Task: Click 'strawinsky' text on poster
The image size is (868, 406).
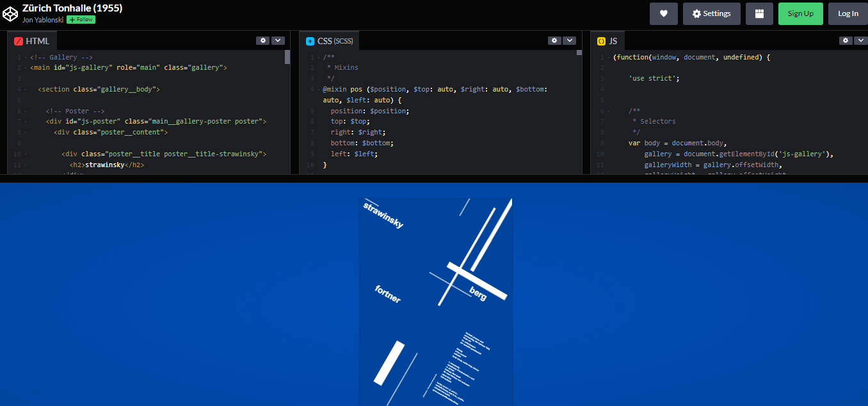Action: (383, 215)
